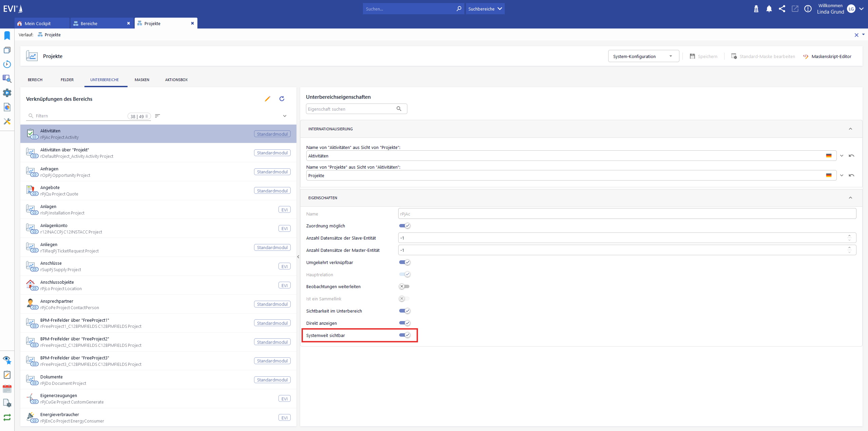Open the Masken tab

(142, 80)
